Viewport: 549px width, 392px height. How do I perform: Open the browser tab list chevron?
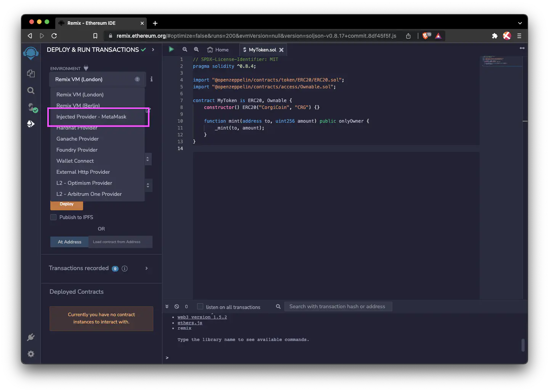click(x=520, y=23)
